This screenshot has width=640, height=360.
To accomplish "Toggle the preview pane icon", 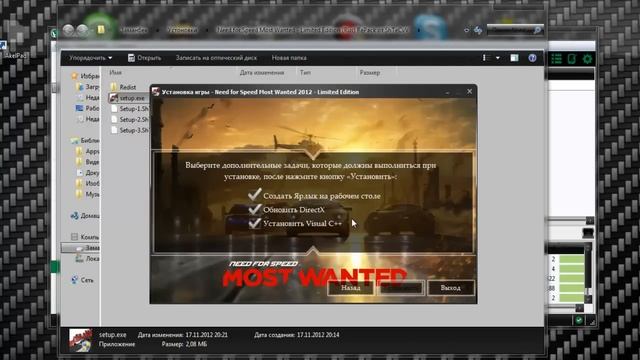I will (514, 58).
